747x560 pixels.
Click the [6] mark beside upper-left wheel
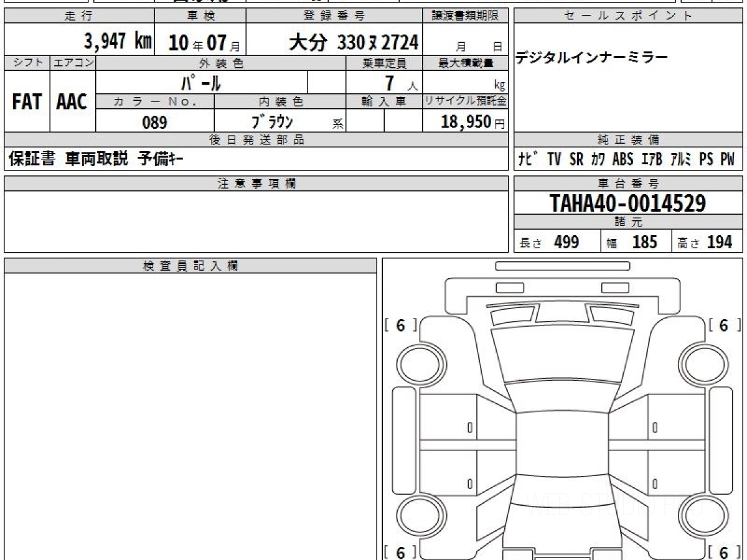[x=400, y=325]
